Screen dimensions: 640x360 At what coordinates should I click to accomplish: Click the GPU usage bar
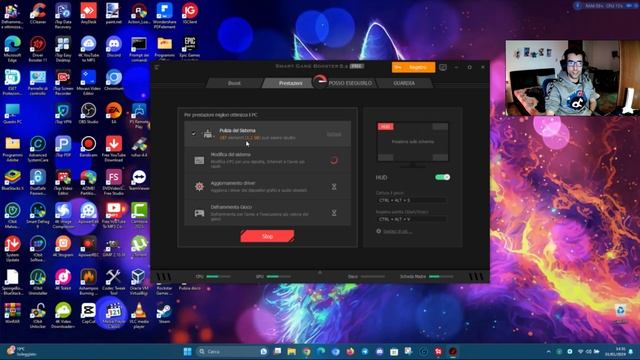point(279,276)
